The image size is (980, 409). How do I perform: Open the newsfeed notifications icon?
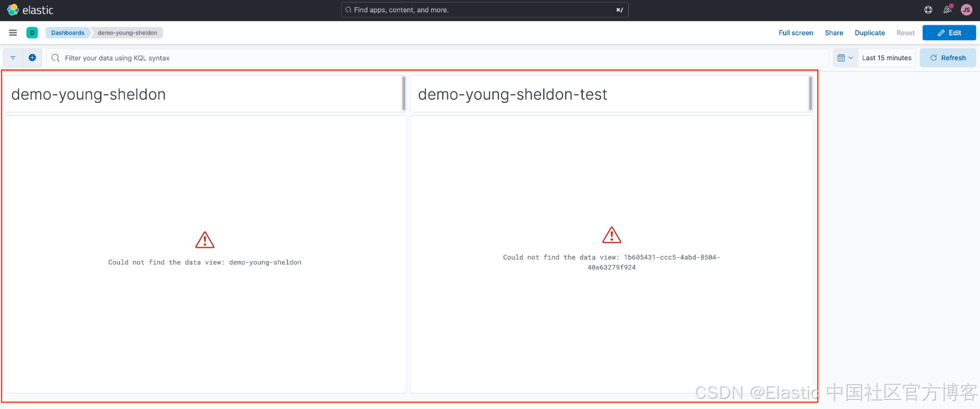(947, 10)
